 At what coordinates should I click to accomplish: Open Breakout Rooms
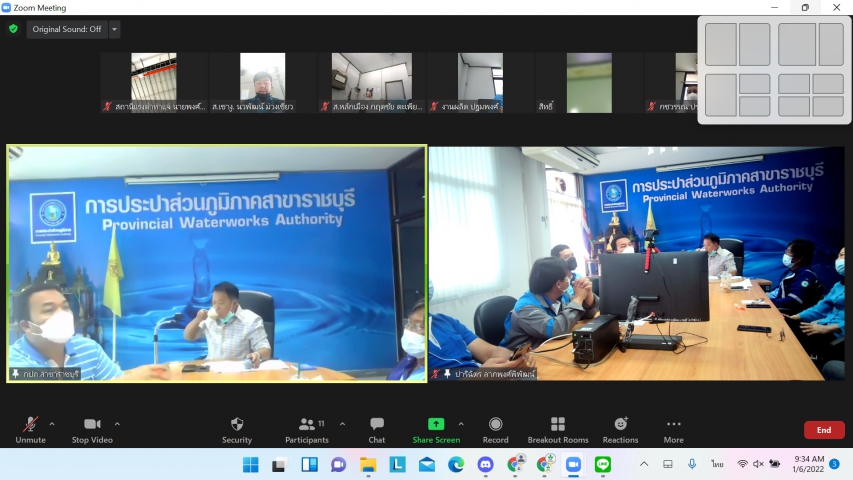[558, 430]
